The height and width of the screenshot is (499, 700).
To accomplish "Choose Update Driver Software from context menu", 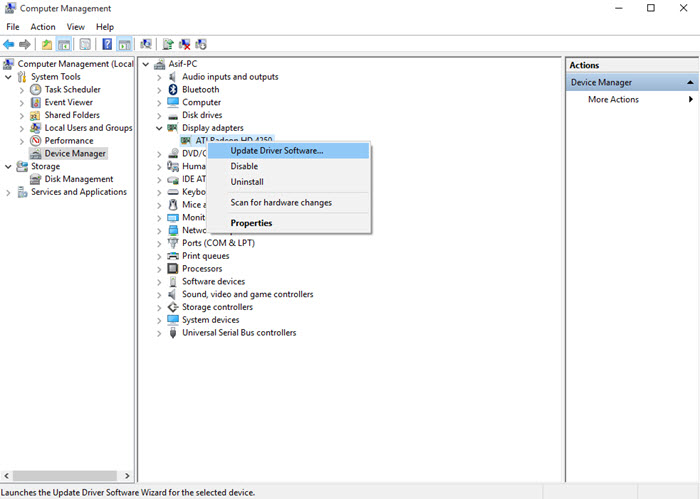I will [x=289, y=151].
